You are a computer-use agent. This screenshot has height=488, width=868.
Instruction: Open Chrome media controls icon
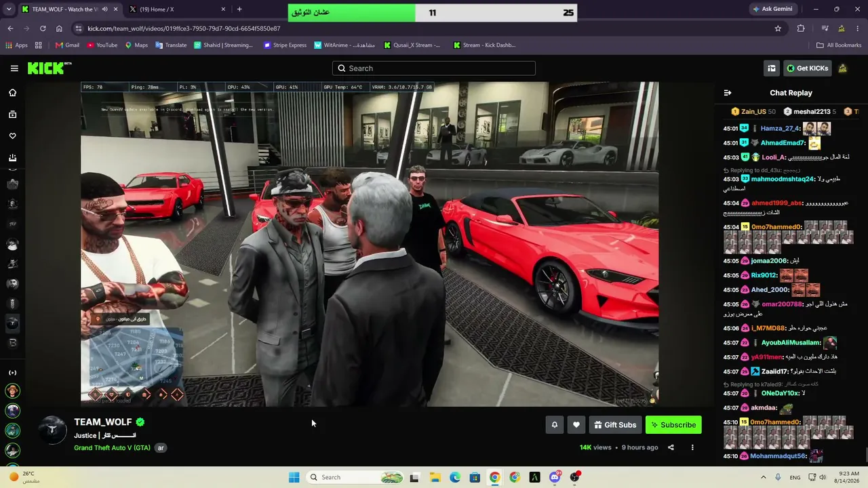pyautogui.click(x=825, y=28)
